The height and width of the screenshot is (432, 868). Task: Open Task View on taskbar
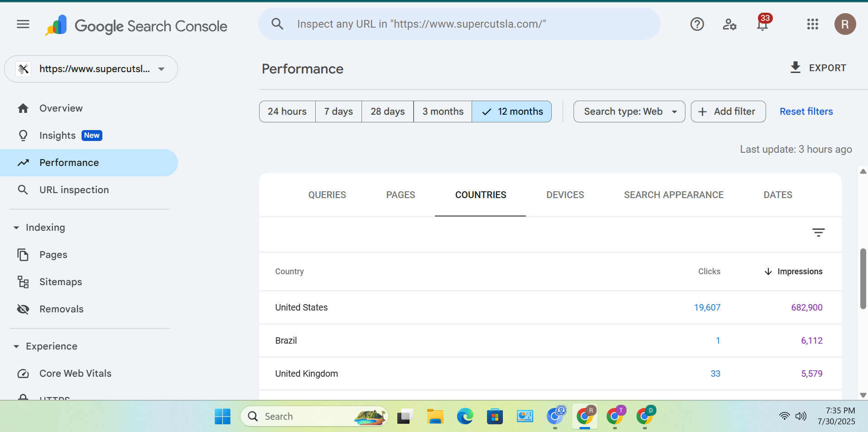405,416
